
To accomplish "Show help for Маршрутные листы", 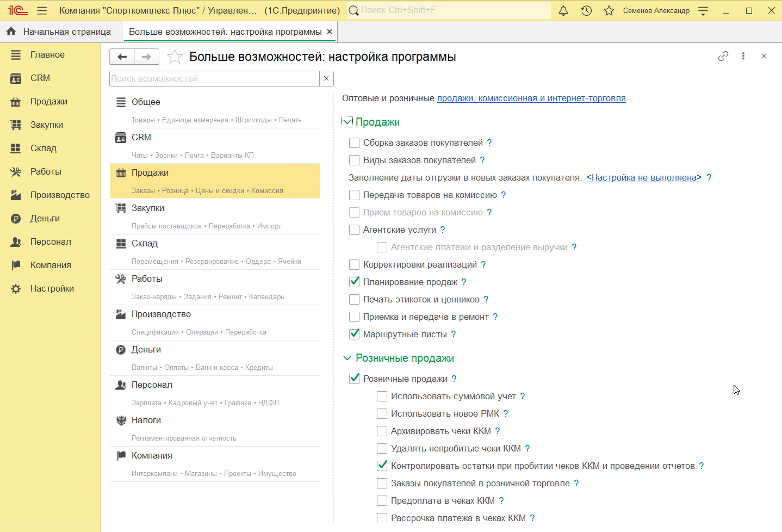I will pos(454,334).
